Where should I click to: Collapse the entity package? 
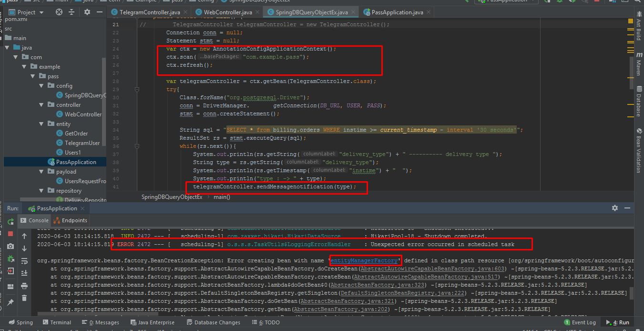[x=41, y=124]
